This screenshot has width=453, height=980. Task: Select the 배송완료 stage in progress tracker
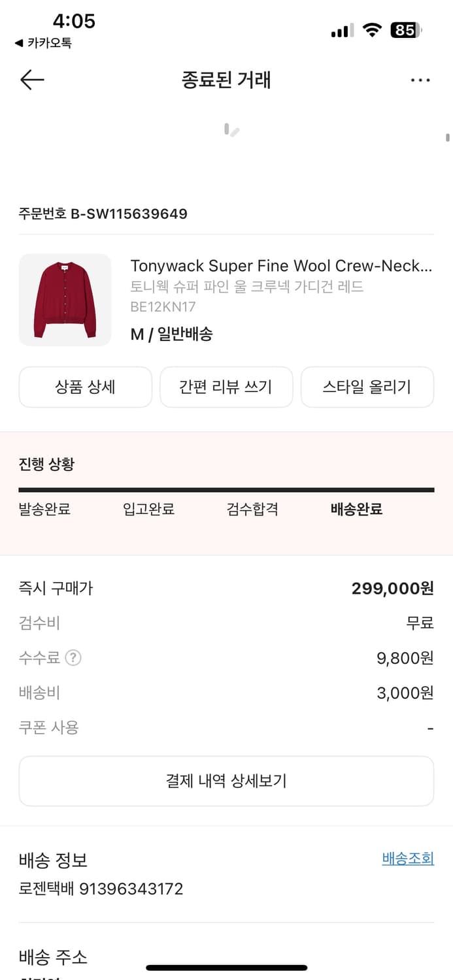point(356,509)
